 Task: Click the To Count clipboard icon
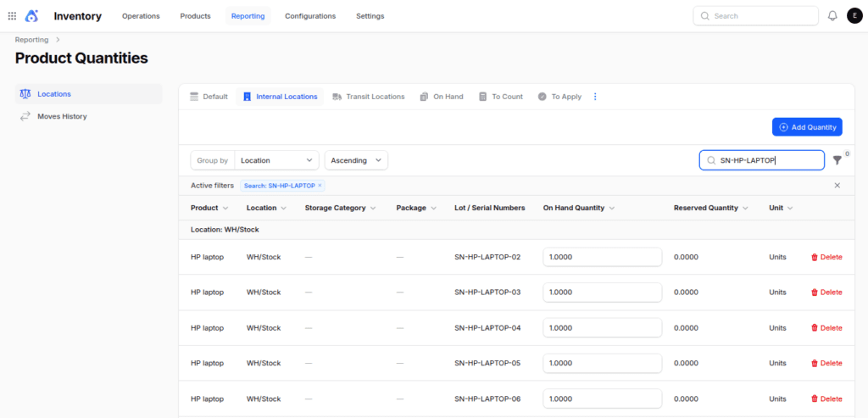point(482,97)
